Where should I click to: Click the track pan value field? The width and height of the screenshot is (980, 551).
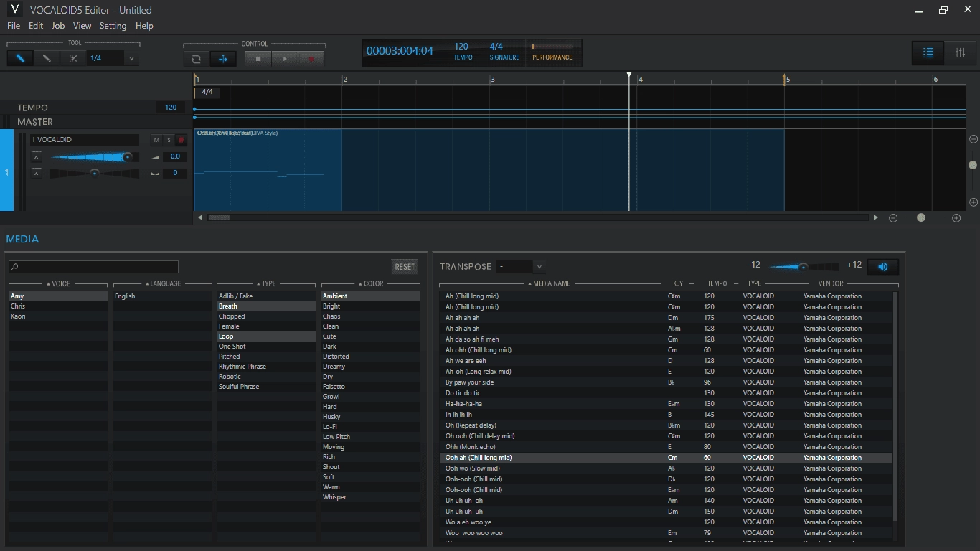(x=175, y=173)
